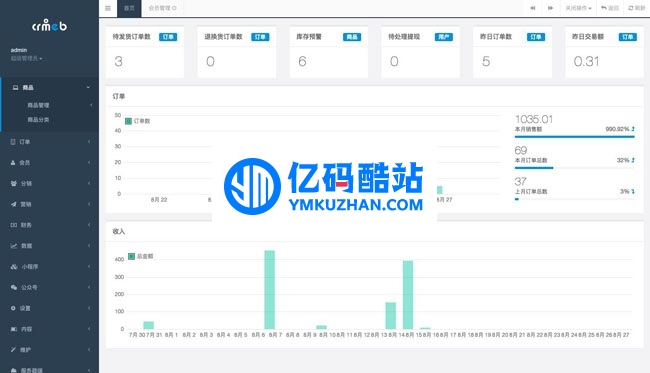The image size is (650, 373).
Task: Click the 0.31 value in 昨日交易额
Action: pyautogui.click(x=586, y=62)
